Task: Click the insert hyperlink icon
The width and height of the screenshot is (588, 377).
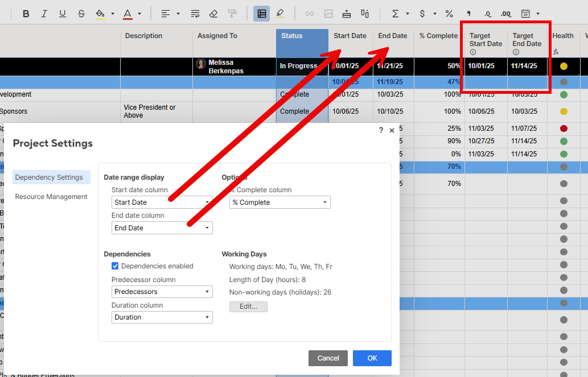Action: pyautogui.click(x=310, y=14)
